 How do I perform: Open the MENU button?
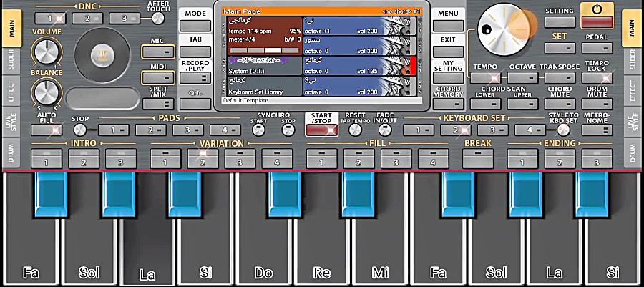coord(448,26)
